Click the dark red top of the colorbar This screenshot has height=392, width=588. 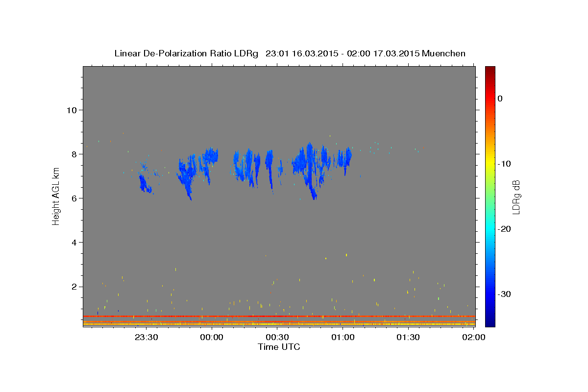point(490,70)
